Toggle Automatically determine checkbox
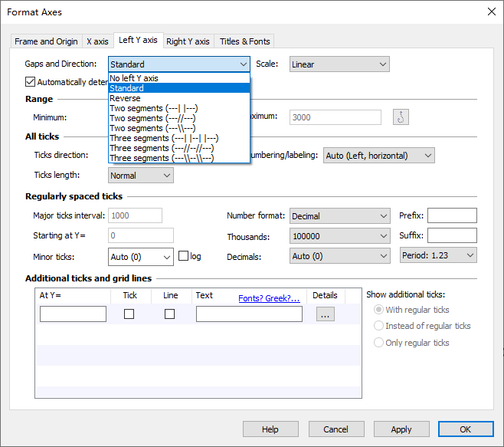Viewport: 504px width, 447px height. coord(30,82)
